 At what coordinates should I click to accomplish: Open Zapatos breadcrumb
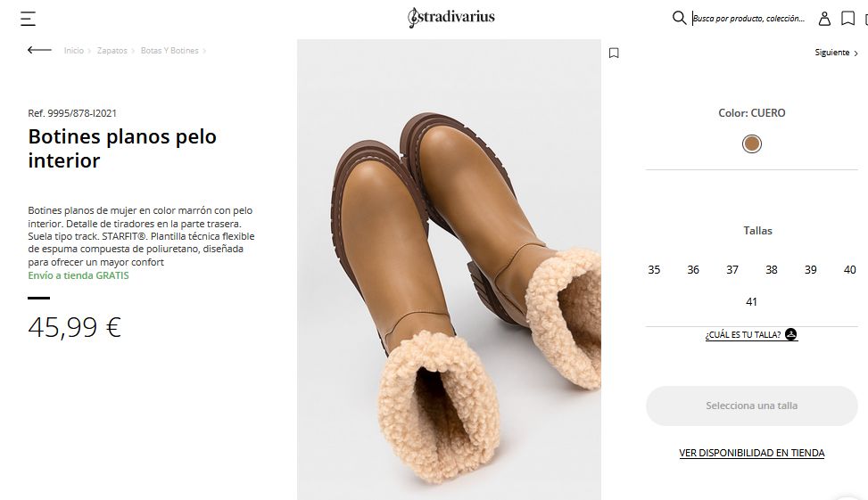112,51
